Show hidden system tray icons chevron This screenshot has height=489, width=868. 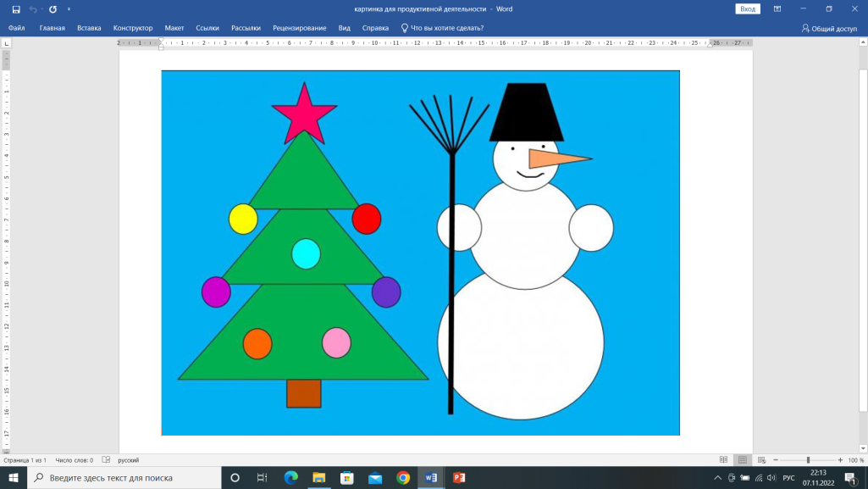[718, 478]
